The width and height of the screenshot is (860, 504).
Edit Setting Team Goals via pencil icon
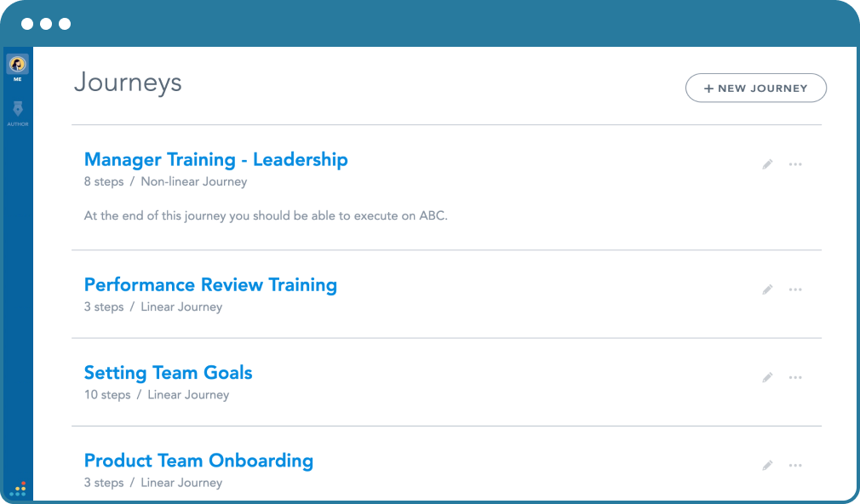tap(767, 377)
